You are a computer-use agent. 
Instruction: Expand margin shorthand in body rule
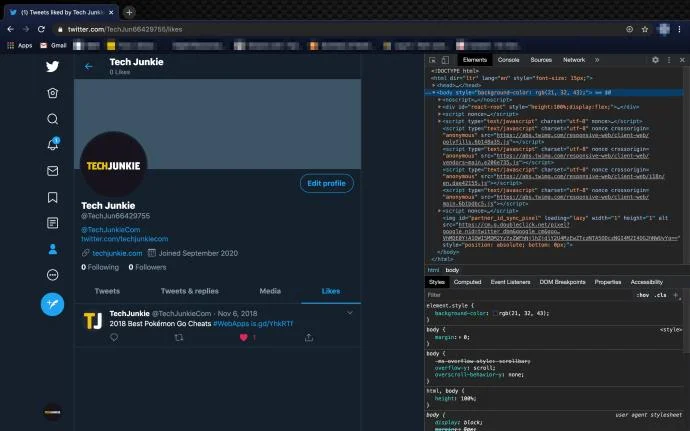click(459, 337)
